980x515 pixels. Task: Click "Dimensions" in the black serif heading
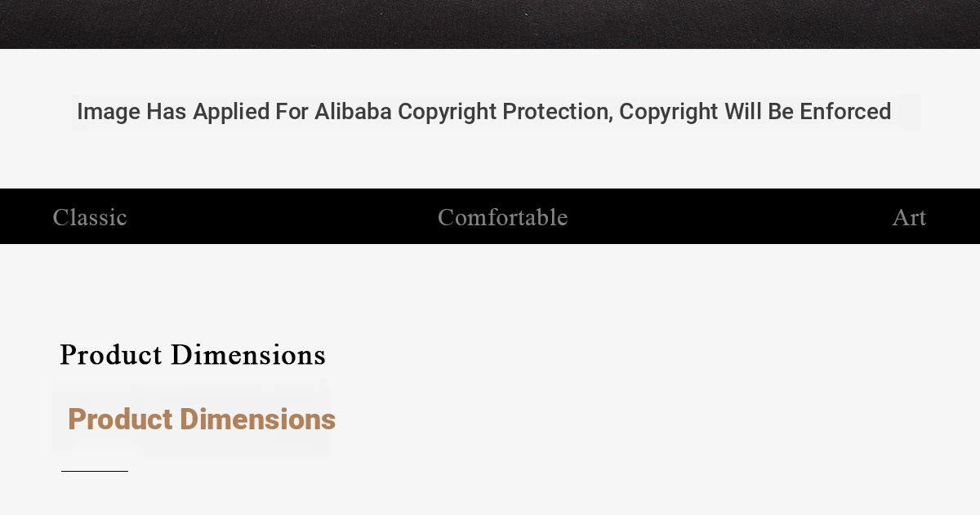tap(248, 355)
